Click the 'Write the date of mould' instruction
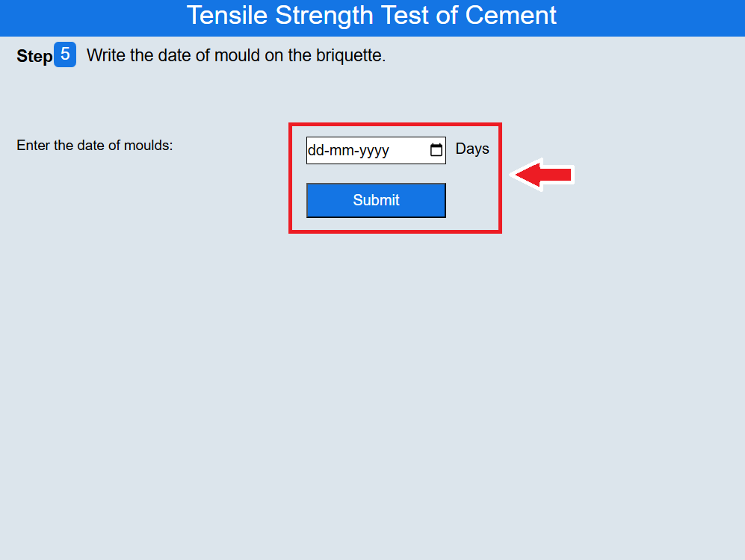 [x=236, y=55]
